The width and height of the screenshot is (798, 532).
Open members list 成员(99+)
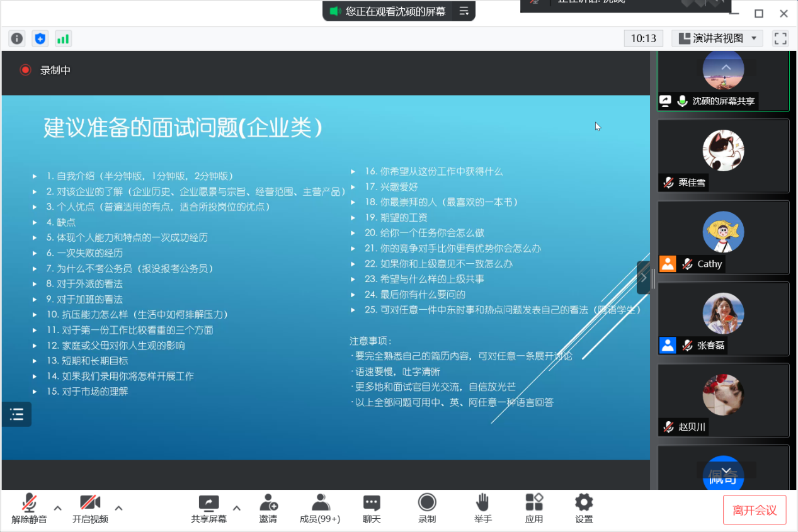[320, 508]
